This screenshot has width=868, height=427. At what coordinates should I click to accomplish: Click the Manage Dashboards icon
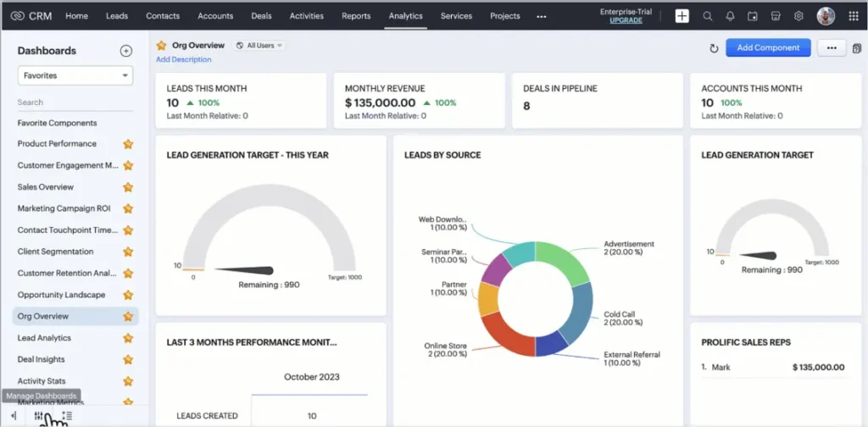(38, 416)
